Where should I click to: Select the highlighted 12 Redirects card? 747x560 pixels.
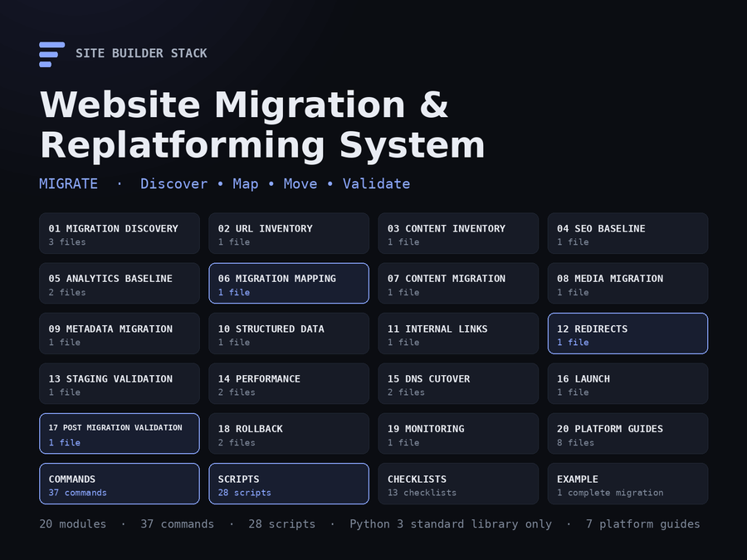[x=628, y=334]
